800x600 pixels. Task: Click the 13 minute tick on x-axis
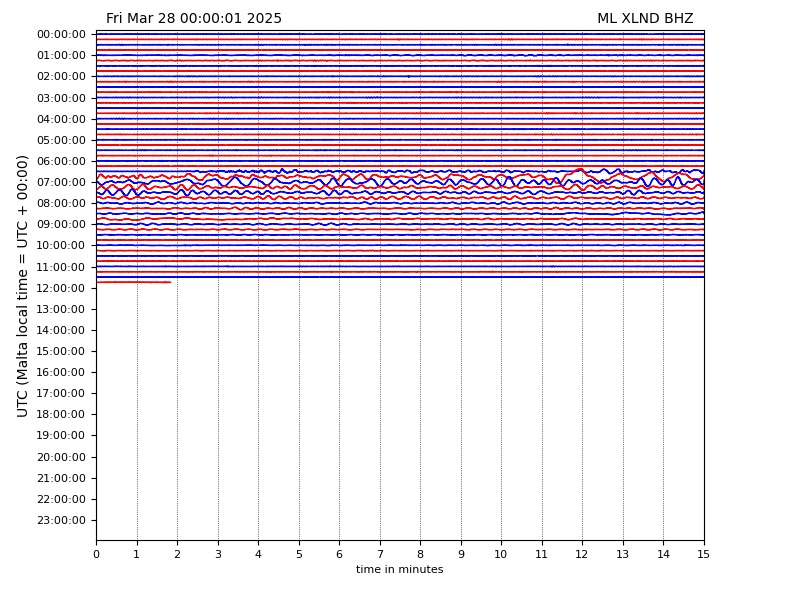point(623,554)
